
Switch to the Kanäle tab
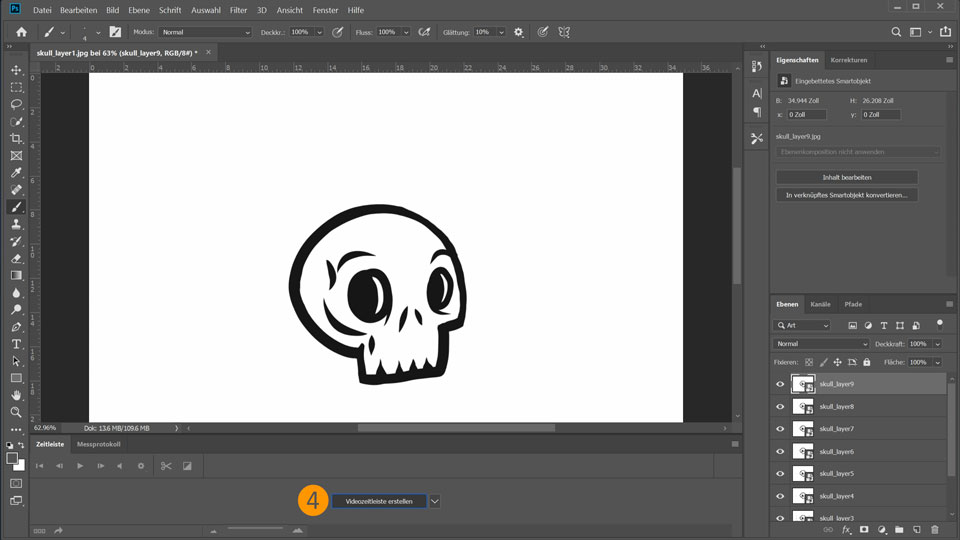(820, 304)
